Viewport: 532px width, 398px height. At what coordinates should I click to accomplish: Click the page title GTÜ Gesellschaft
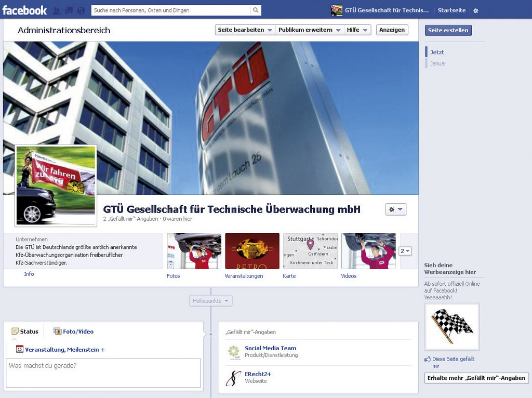click(x=231, y=209)
